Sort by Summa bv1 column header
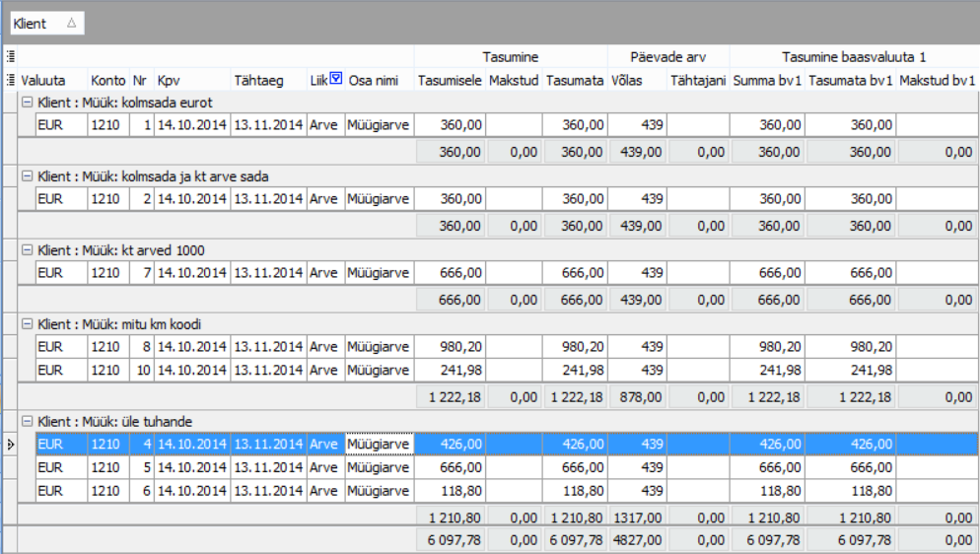 [767, 80]
